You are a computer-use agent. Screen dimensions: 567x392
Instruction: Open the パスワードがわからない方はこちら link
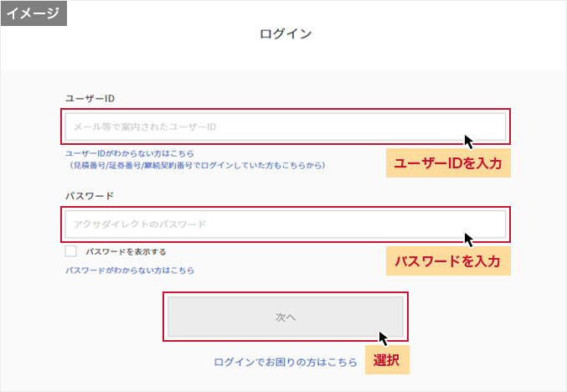[x=130, y=271]
